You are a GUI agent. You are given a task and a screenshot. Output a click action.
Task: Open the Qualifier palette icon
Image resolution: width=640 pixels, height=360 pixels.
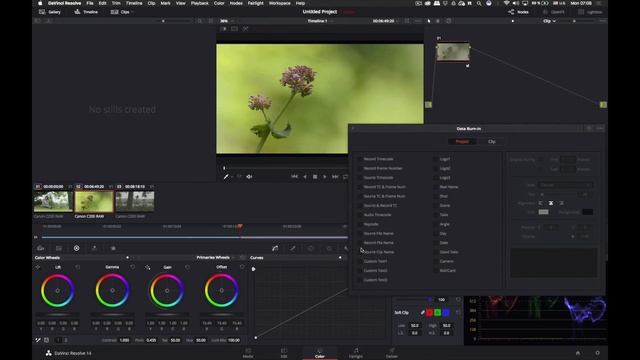pos(293,248)
